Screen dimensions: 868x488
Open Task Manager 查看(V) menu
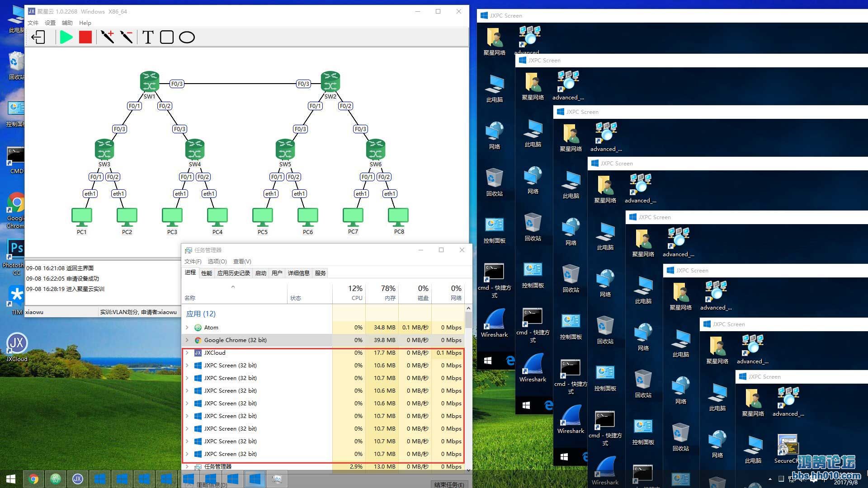coord(242,261)
